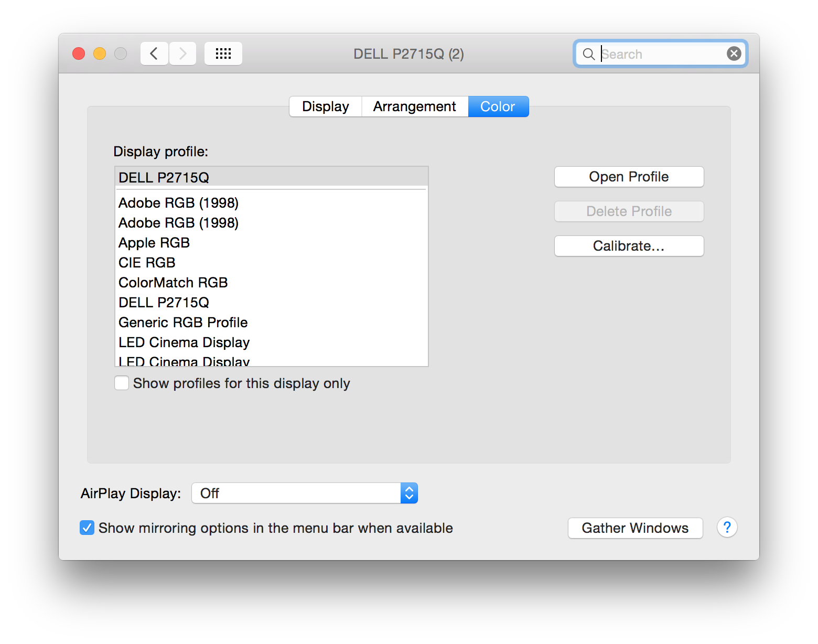Go forward with the right chevron button
The width and height of the screenshot is (818, 644).
182,53
